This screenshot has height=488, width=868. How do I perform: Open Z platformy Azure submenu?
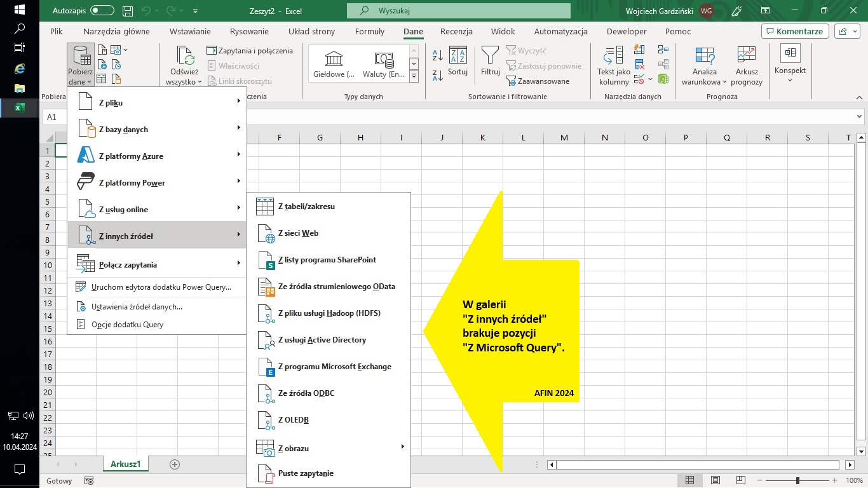point(156,156)
